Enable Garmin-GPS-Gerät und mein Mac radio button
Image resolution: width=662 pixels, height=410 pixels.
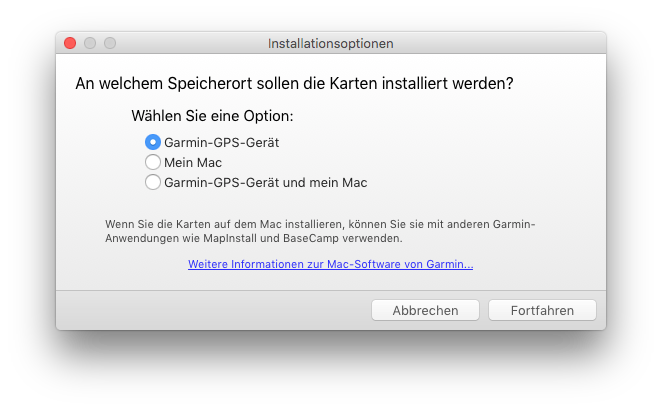[x=153, y=182]
